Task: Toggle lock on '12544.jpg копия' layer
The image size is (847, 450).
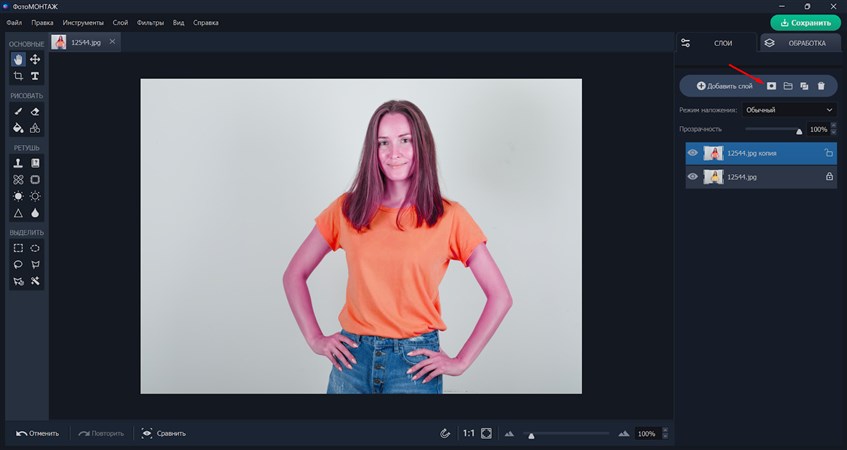Action: [x=828, y=153]
